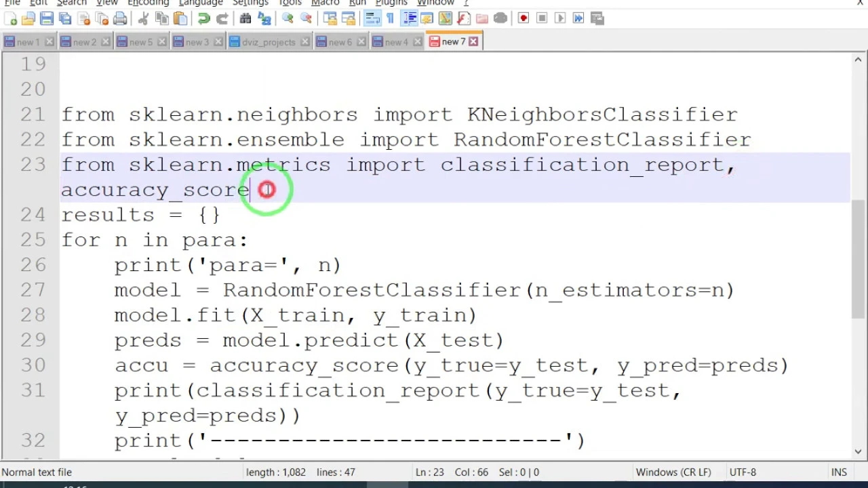The image size is (868, 488).
Task: Open the Function List icon
Action: tap(464, 18)
